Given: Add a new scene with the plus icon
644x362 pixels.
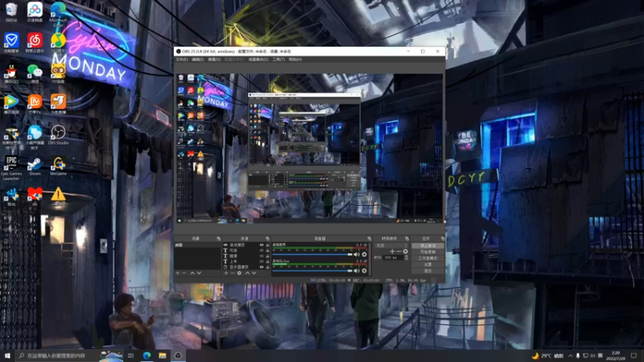Looking at the screenshot, I should coord(178,273).
